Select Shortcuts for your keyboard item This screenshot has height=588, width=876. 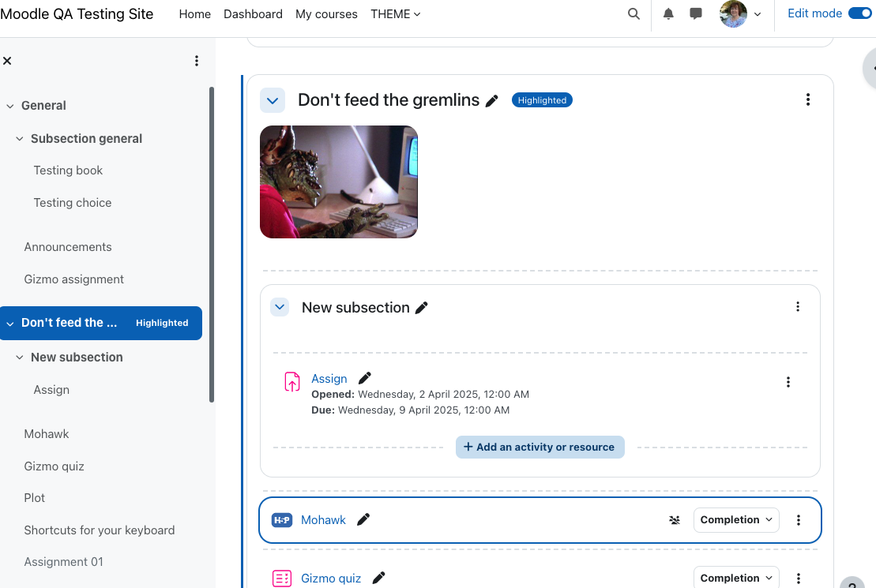[100, 530]
